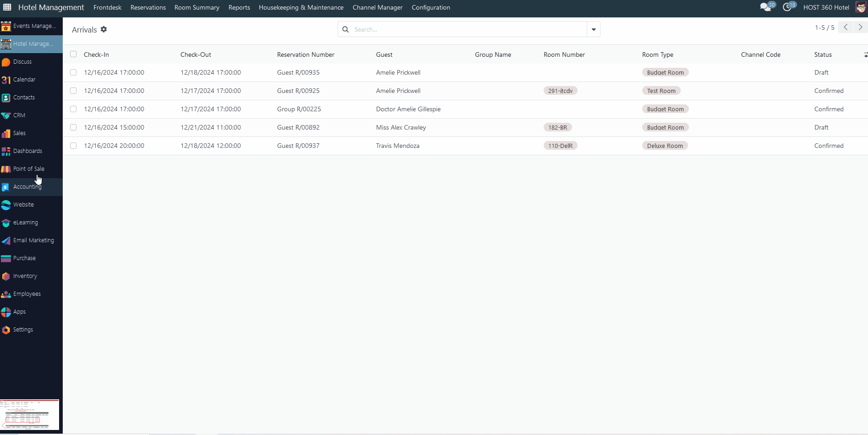
Task: Open eLearning app in sidebar
Action: (x=31, y=223)
